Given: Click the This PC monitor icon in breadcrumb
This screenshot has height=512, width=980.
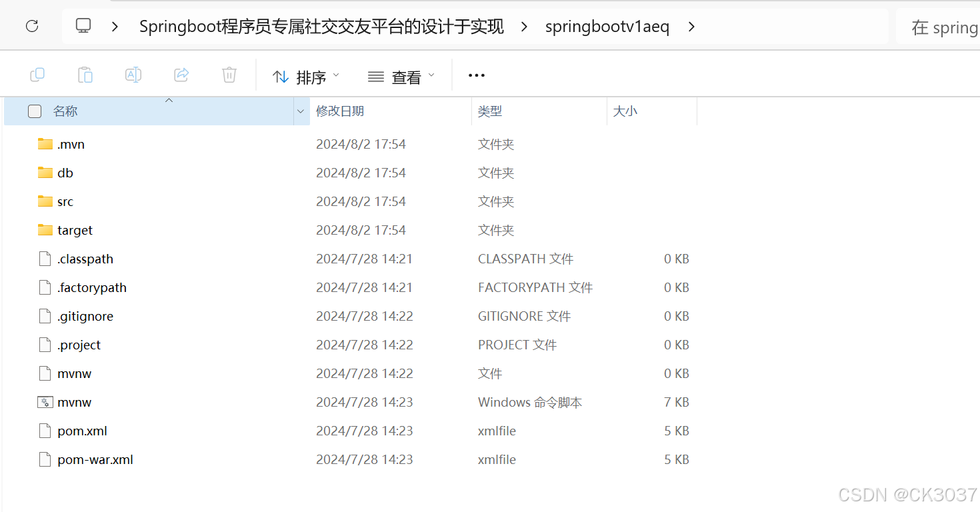Looking at the screenshot, I should pyautogui.click(x=82, y=27).
